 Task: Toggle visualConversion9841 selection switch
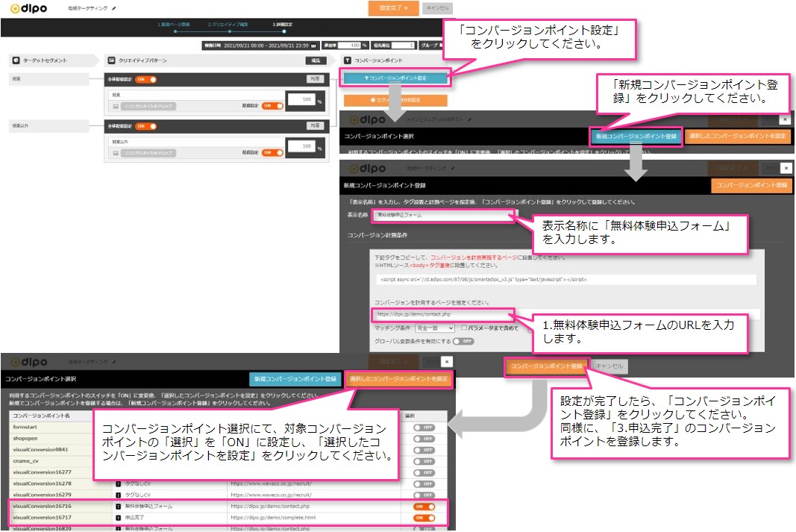pyautogui.click(x=424, y=450)
